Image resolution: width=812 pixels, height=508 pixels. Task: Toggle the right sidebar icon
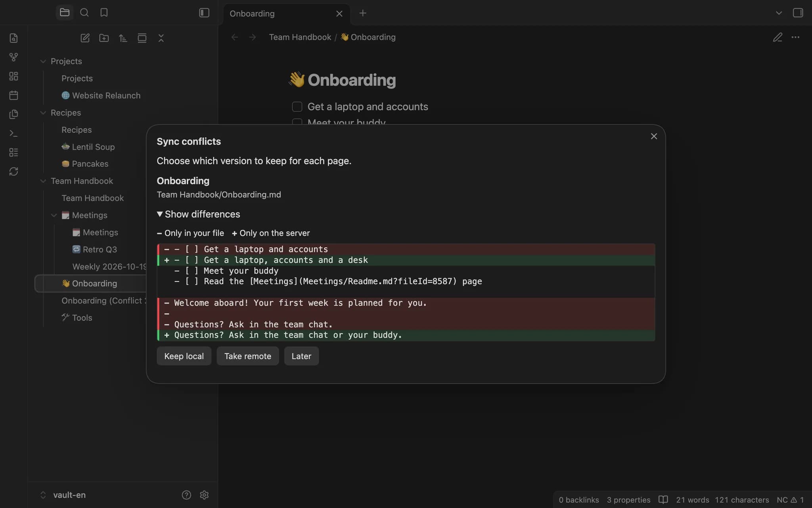[798, 13]
